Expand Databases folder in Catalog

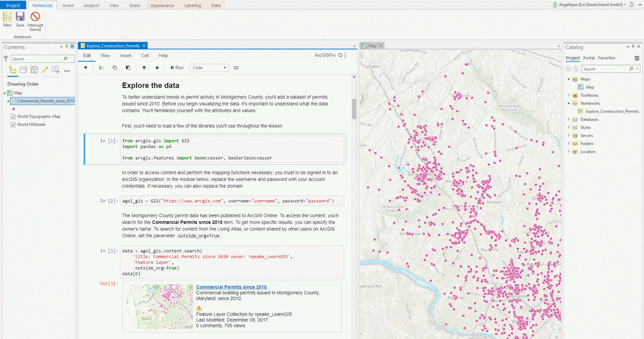(x=569, y=119)
